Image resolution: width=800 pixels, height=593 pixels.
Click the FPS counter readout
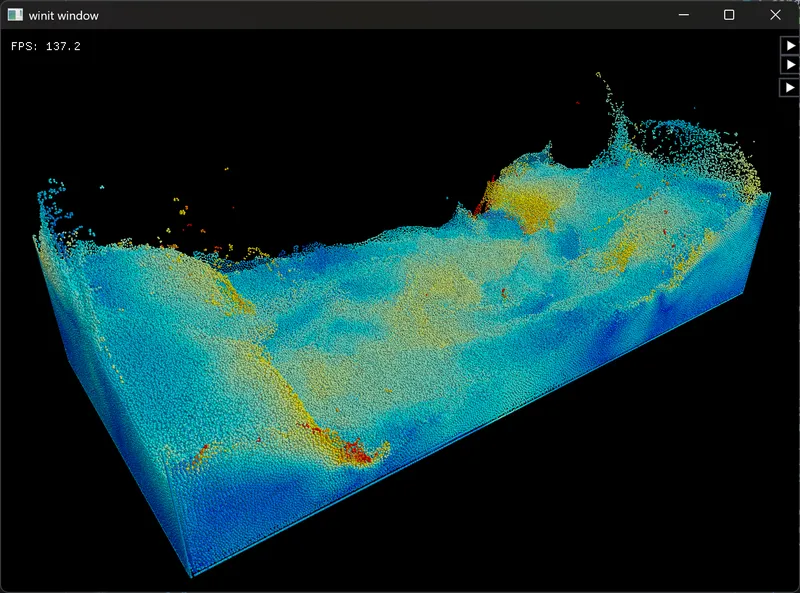[46, 46]
